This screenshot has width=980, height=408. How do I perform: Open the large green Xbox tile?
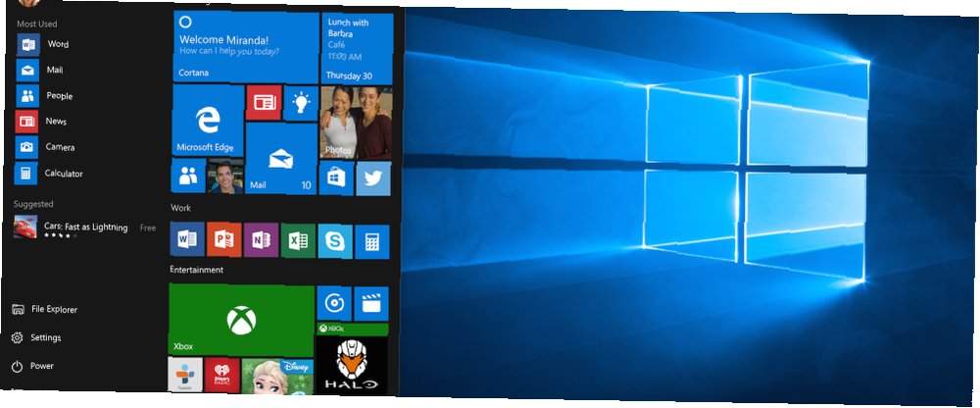241,320
